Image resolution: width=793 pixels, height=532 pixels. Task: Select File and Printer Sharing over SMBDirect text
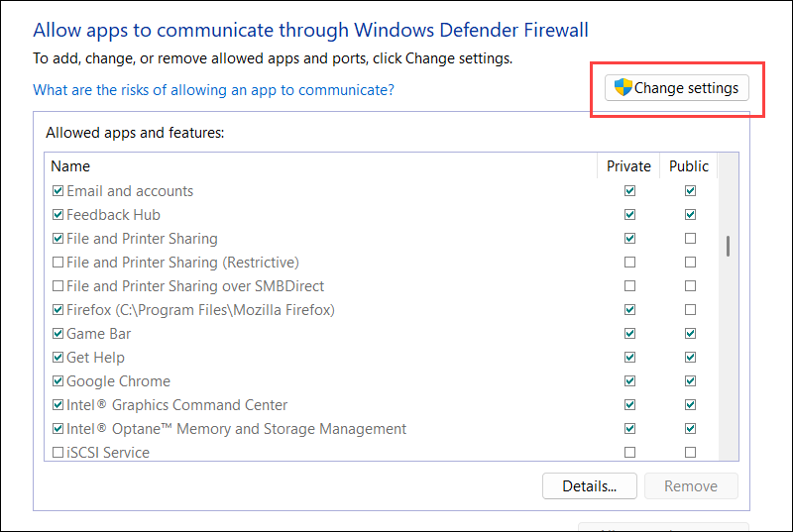click(x=195, y=286)
